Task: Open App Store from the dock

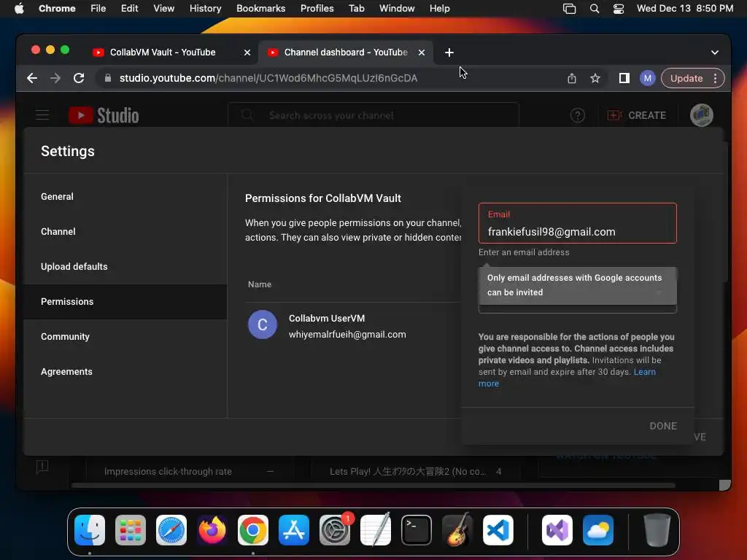Action: click(294, 530)
